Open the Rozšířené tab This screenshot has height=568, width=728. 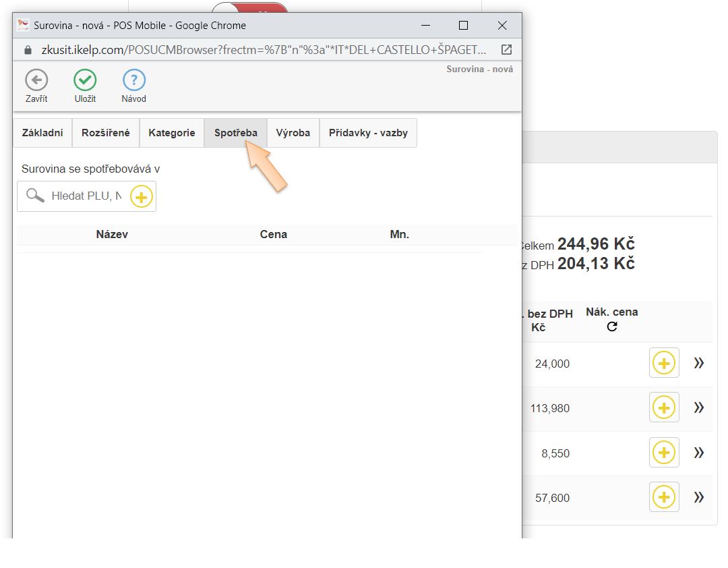pos(106,133)
